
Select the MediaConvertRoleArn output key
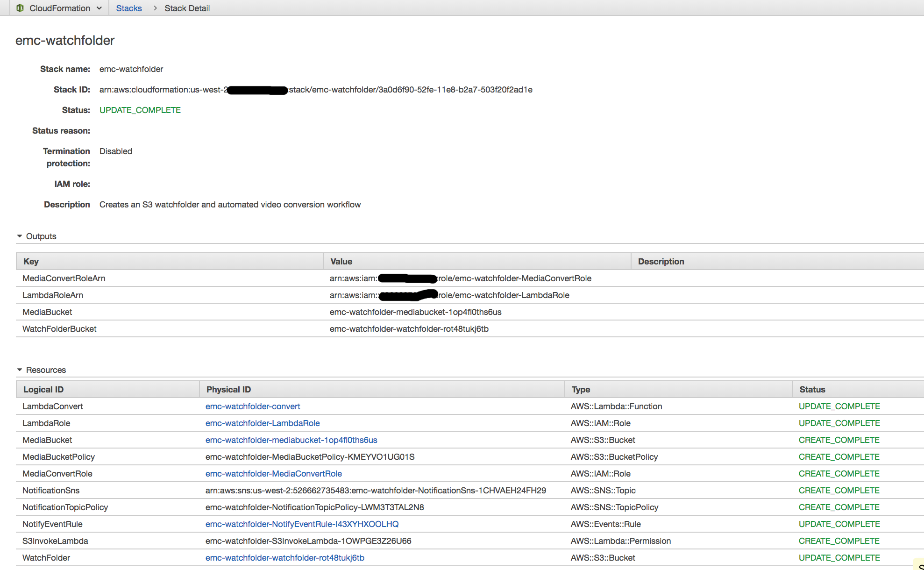click(x=64, y=278)
